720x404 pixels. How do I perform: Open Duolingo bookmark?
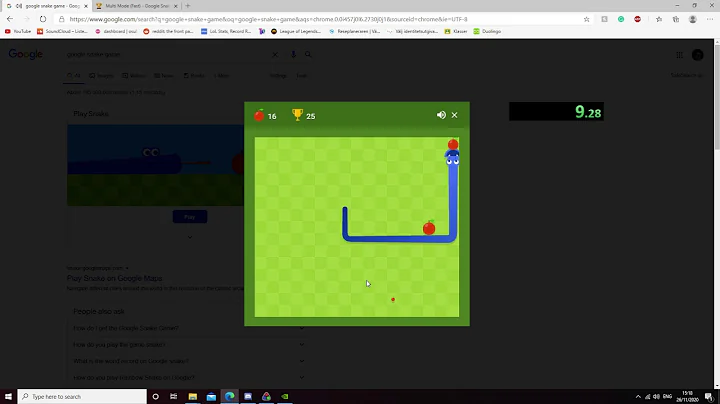(x=487, y=31)
